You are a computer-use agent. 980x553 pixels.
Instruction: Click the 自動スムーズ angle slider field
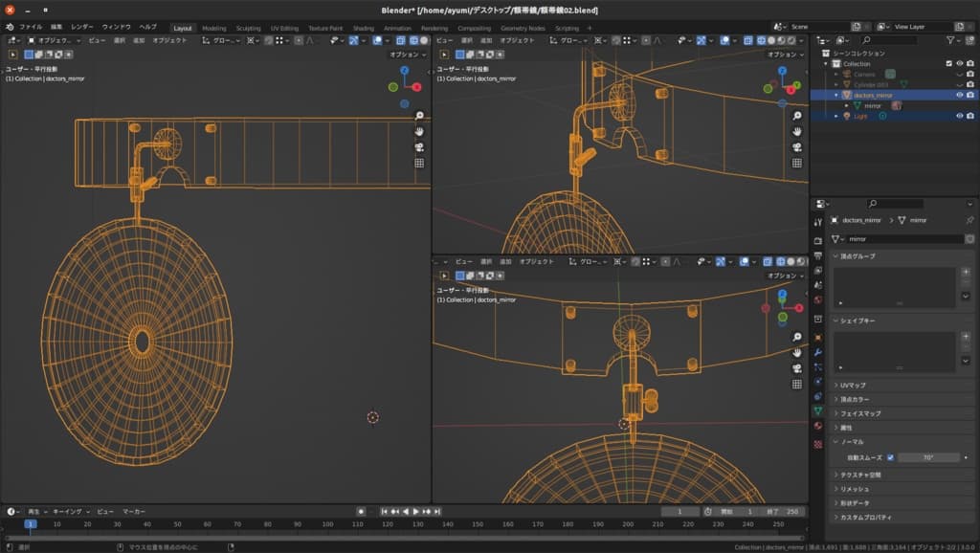coord(927,458)
